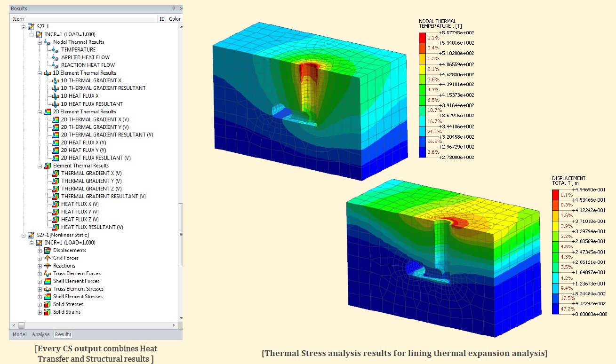Image resolution: width=616 pixels, height=364 pixels.
Task: Click yellow 3.9% swatch in displacement legend
Action: 555,226
